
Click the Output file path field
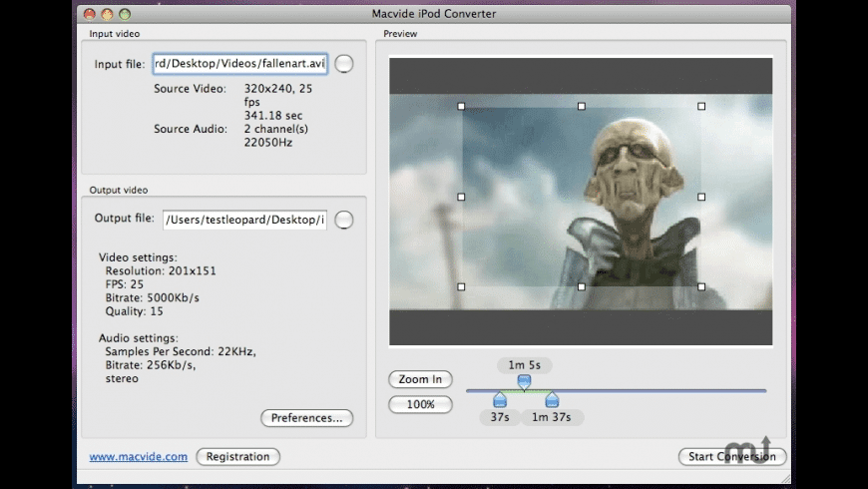click(x=244, y=220)
